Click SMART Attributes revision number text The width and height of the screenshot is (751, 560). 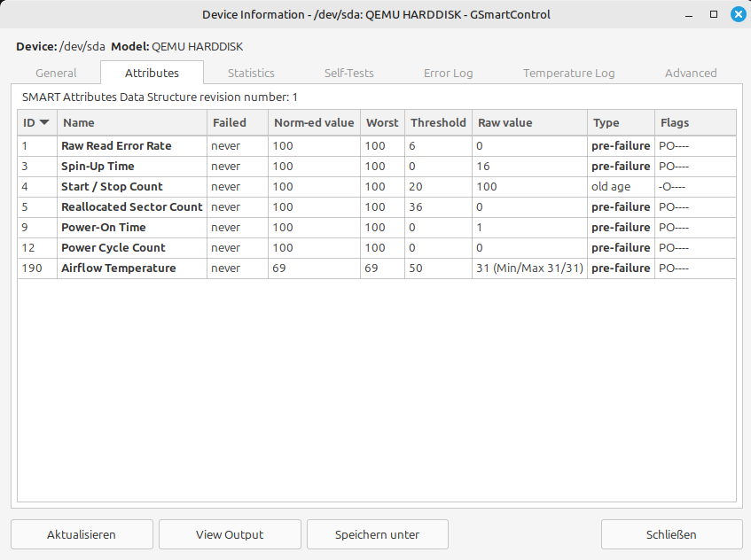pyautogui.click(x=160, y=97)
